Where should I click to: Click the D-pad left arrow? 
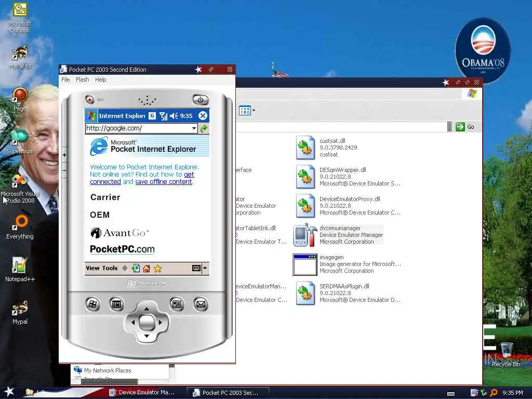click(132, 322)
